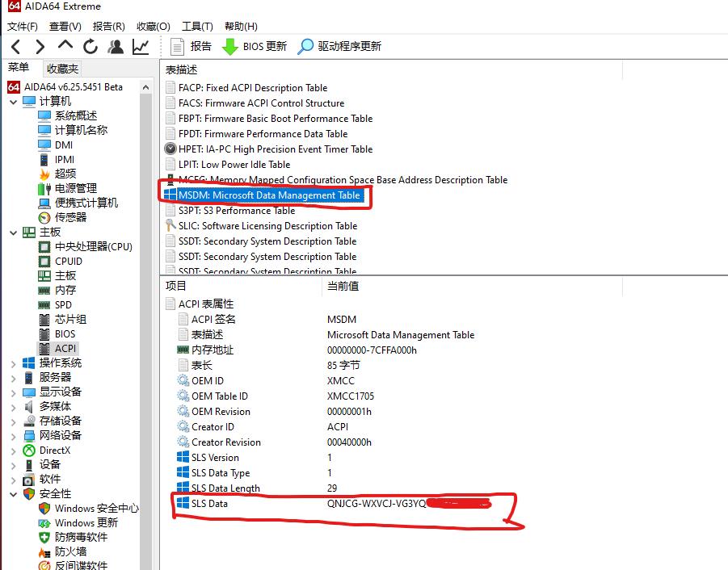
Task: Open the 工具(T) menu
Action: click(x=196, y=26)
